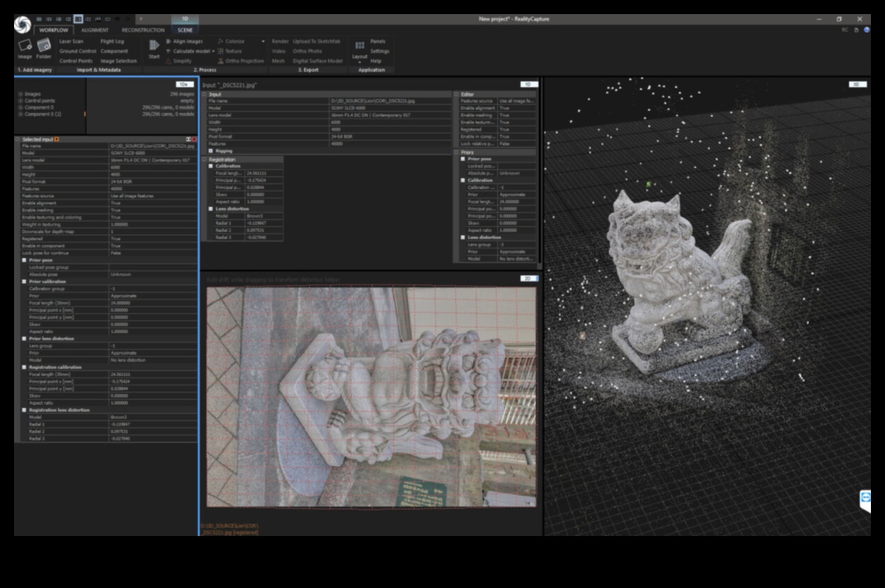885x588 pixels.
Task: Click the Image import icon
Action: (25, 46)
